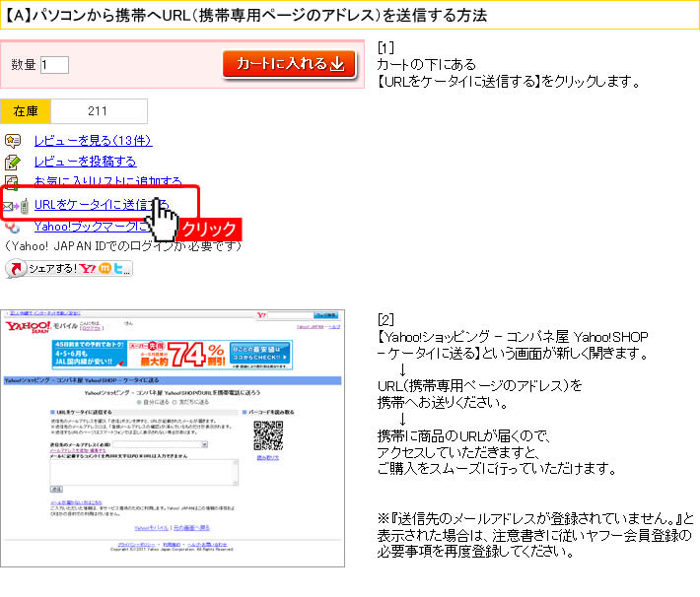
Task: Click the mail-to-mobile phone icon
Action: 16,206
